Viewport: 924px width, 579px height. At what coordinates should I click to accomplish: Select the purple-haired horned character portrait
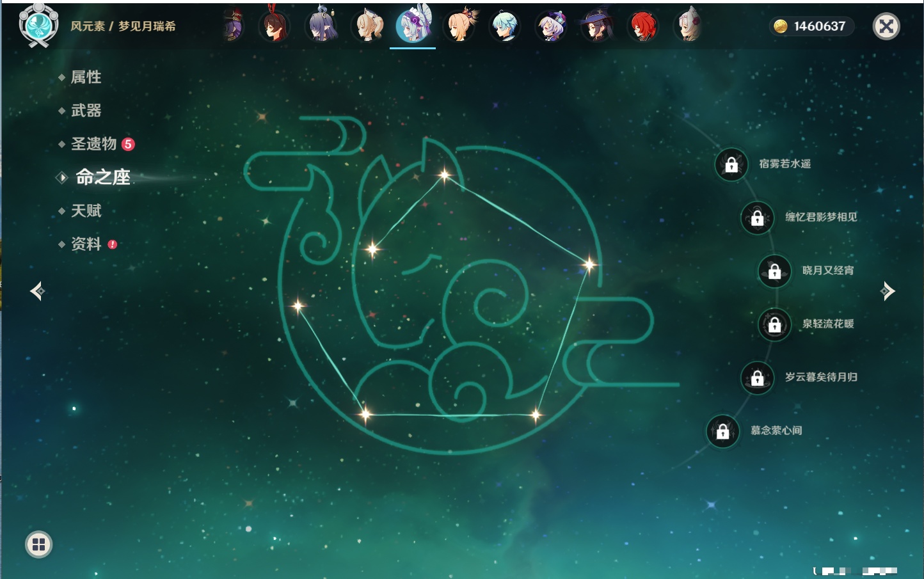coord(322,26)
